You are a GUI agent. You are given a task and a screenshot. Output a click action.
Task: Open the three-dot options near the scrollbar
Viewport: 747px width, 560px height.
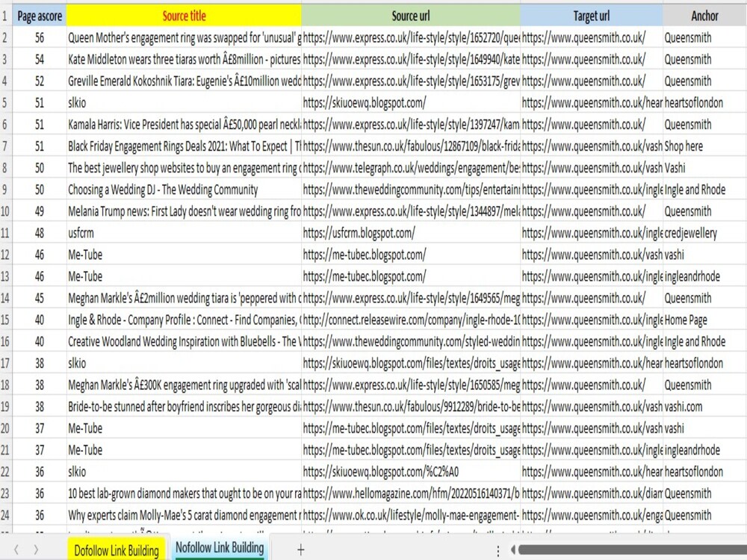(498, 550)
